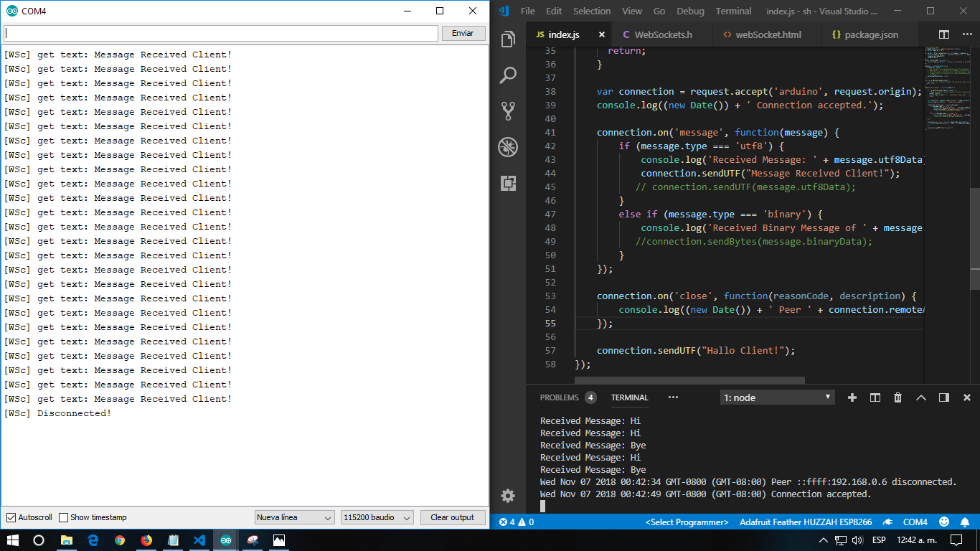The width and height of the screenshot is (980, 551).
Task: Open the '1: node' terminal dropdown
Action: pos(777,397)
